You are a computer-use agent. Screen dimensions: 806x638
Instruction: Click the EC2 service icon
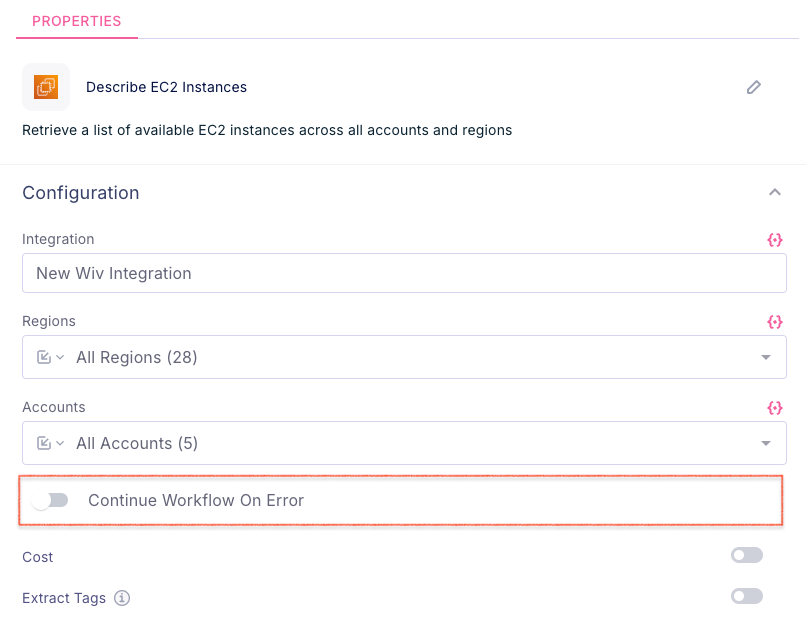pyautogui.click(x=46, y=87)
